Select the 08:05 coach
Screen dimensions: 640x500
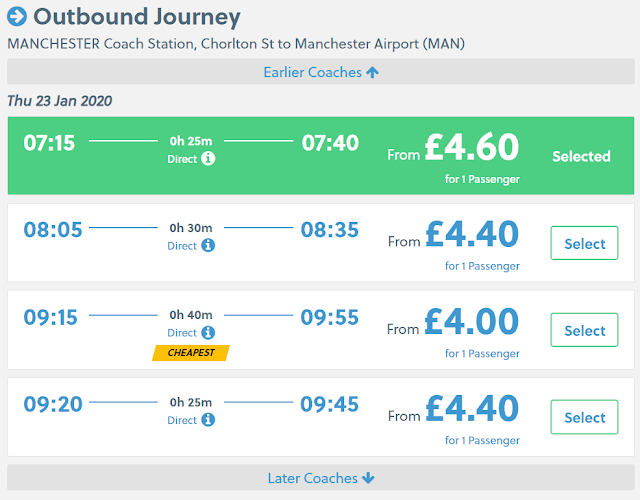pyautogui.click(x=584, y=243)
